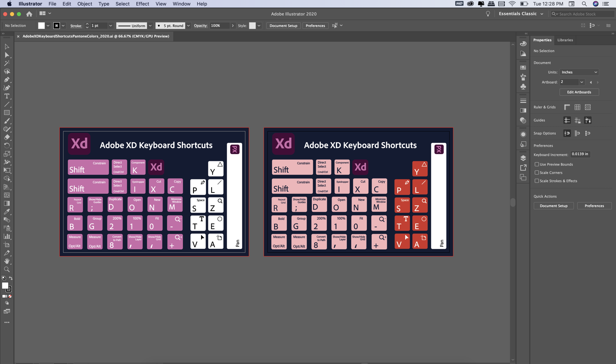
Task: Select the Line Segment tool
Action: [x=7, y=104]
